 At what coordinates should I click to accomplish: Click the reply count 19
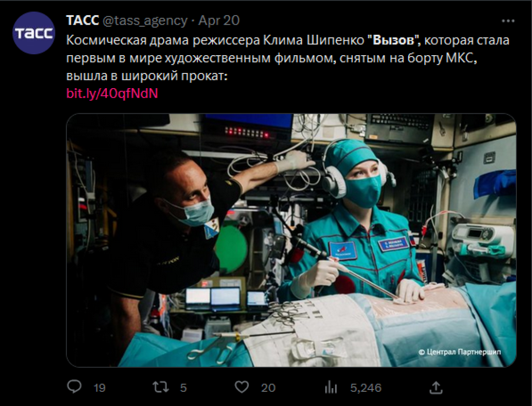pyautogui.click(x=100, y=388)
